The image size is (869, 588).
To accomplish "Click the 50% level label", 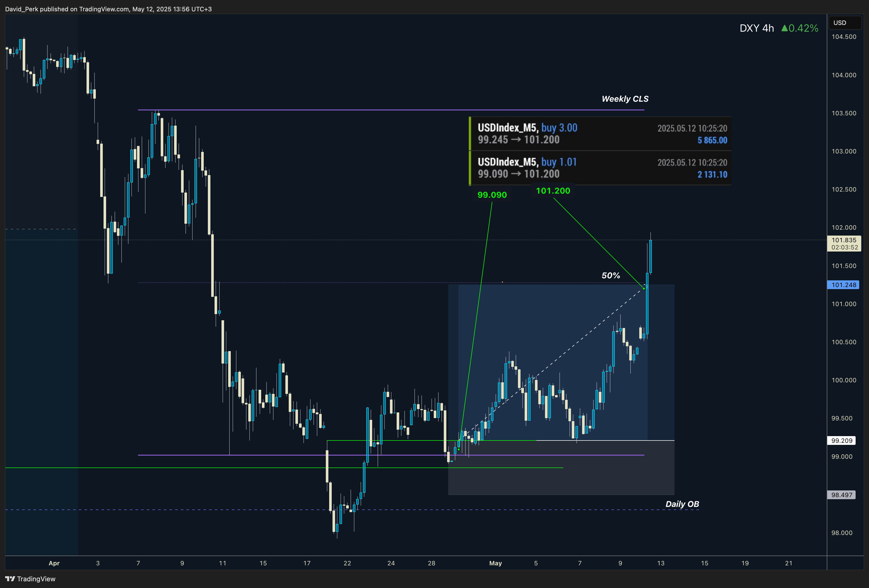I will click(611, 275).
